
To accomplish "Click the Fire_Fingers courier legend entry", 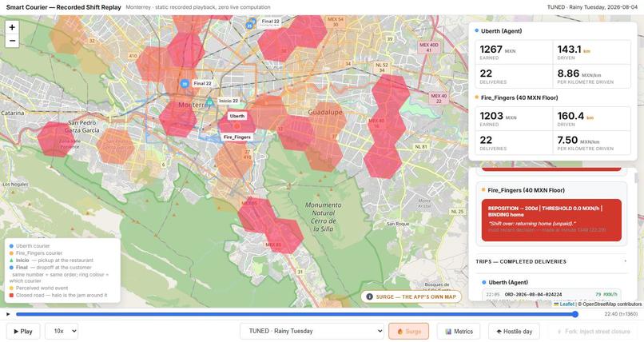I will pyautogui.click(x=36, y=253).
